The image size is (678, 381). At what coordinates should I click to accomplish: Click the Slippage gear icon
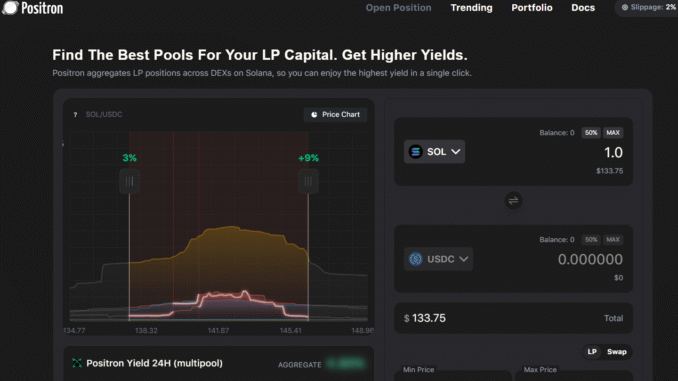tap(625, 7)
